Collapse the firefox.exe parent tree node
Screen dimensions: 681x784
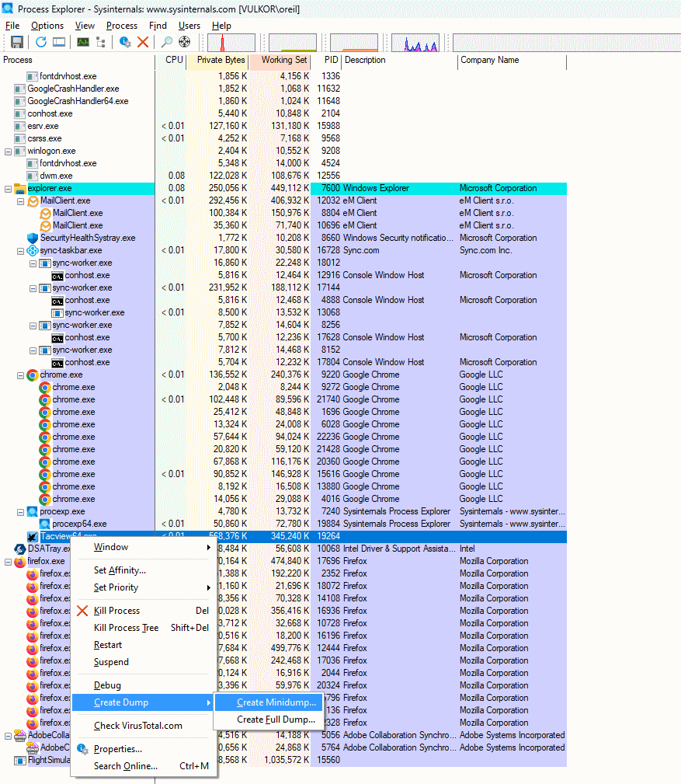pos(8,562)
